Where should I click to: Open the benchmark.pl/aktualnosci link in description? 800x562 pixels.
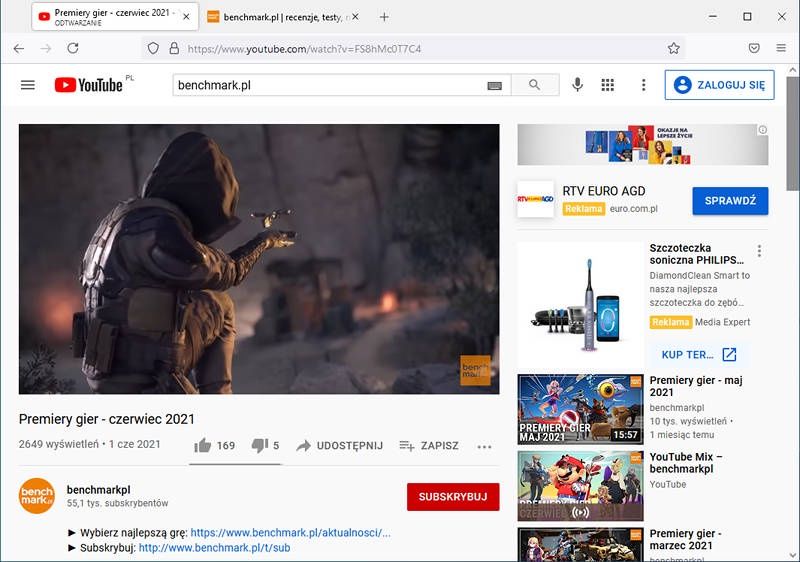coord(290,532)
